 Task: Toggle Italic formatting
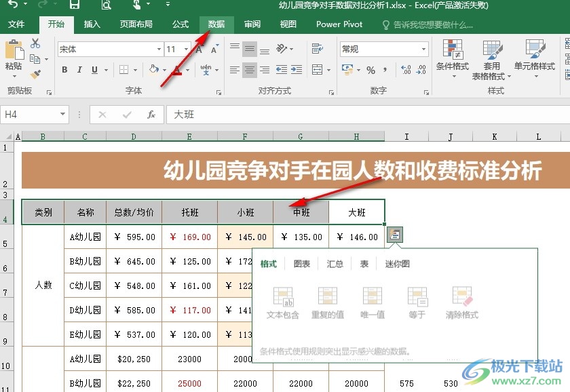pyautogui.click(x=79, y=70)
